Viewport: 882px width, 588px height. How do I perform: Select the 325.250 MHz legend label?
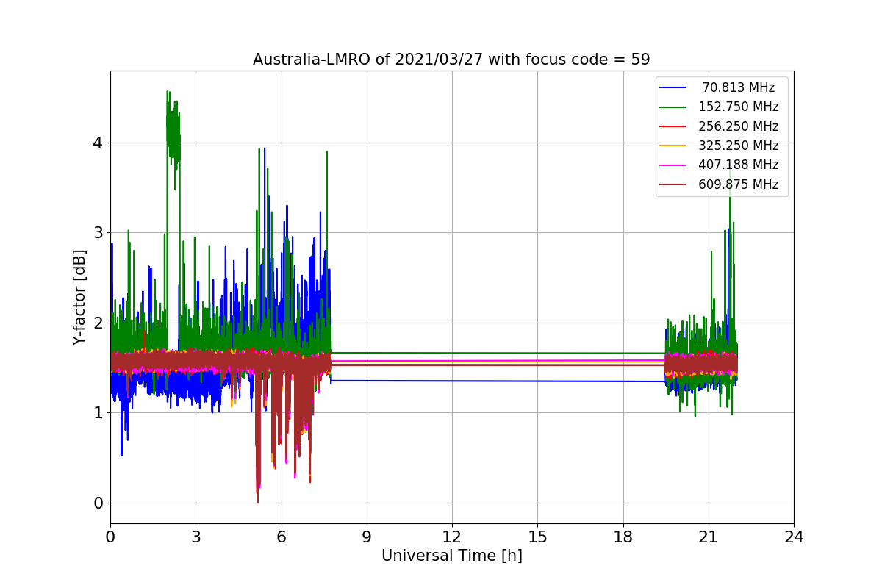739,146
